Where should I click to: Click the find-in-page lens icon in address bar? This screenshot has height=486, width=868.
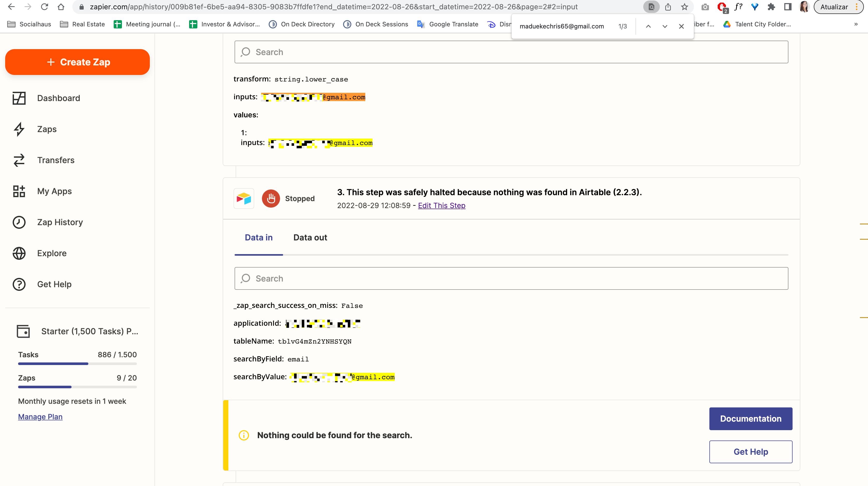tap(651, 7)
